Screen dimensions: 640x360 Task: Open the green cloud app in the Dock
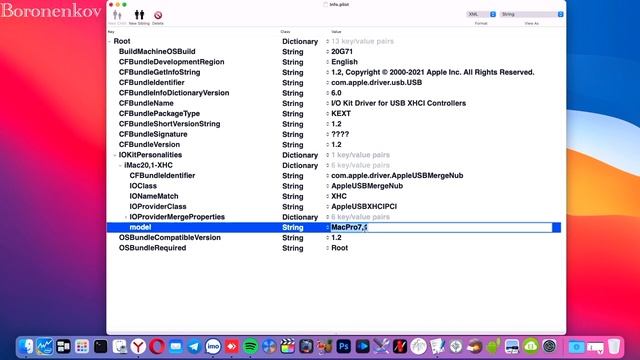[531, 347]
